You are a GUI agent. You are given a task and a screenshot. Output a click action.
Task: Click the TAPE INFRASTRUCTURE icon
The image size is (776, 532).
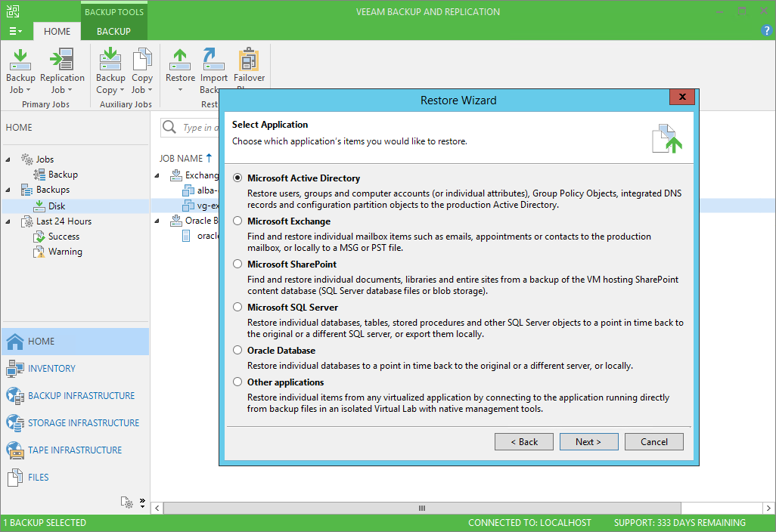pyautogui.click(x=15, y=450)
